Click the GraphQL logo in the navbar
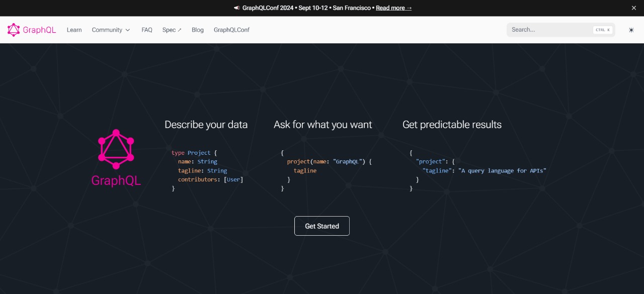 click(32, 30)
